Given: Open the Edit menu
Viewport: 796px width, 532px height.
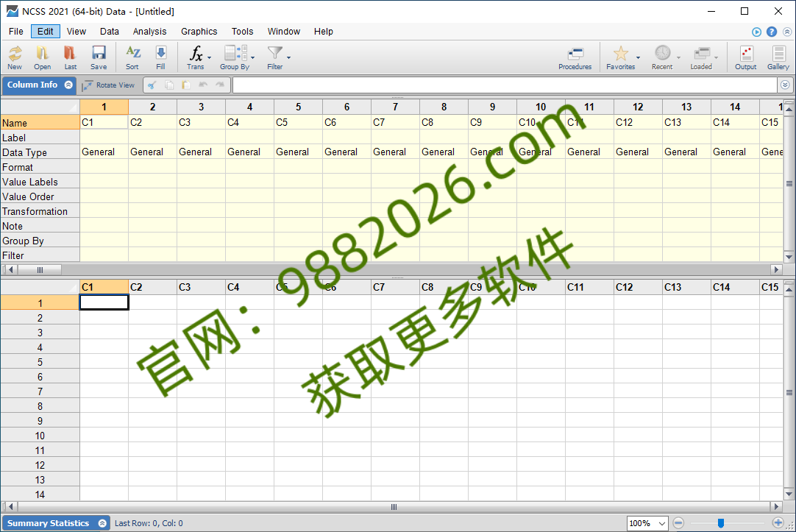Looking at the screenshot, I should 45,32.
